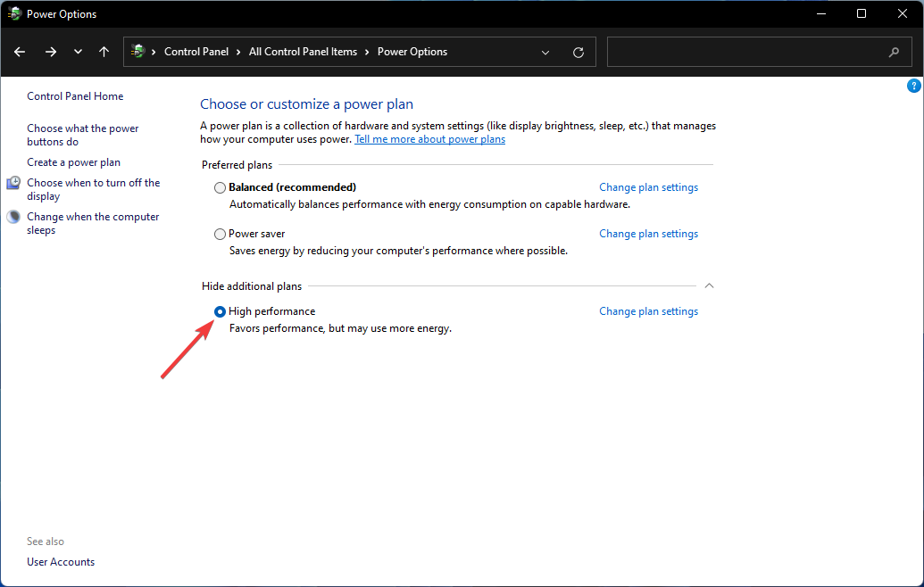
Task: Click the Power Options icon in the address bar
Action: click(x=140, y=52)
